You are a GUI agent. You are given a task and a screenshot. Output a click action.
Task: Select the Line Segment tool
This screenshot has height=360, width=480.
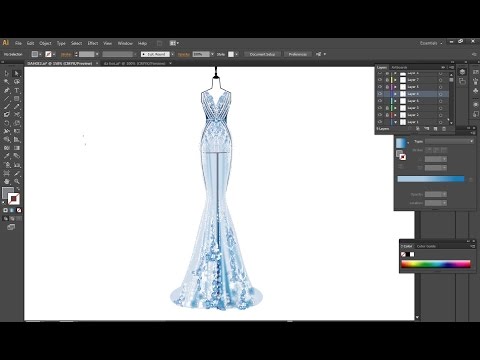tap(7, 99)
